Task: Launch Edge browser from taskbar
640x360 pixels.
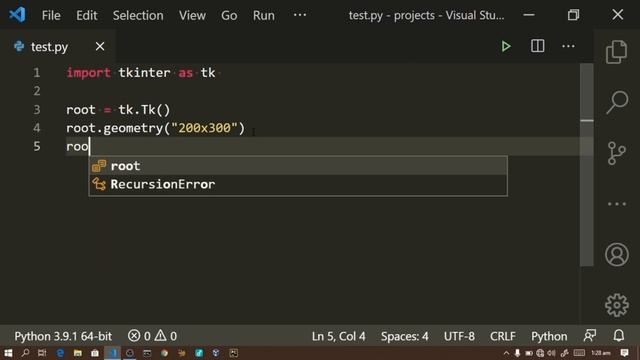Action: tap(60, 353)
